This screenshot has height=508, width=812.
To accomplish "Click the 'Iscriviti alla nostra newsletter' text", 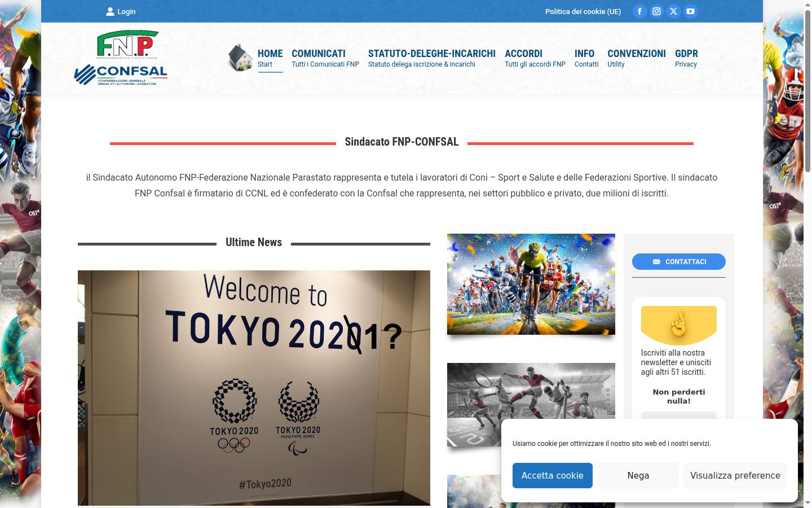I will [x=676, y=362].
